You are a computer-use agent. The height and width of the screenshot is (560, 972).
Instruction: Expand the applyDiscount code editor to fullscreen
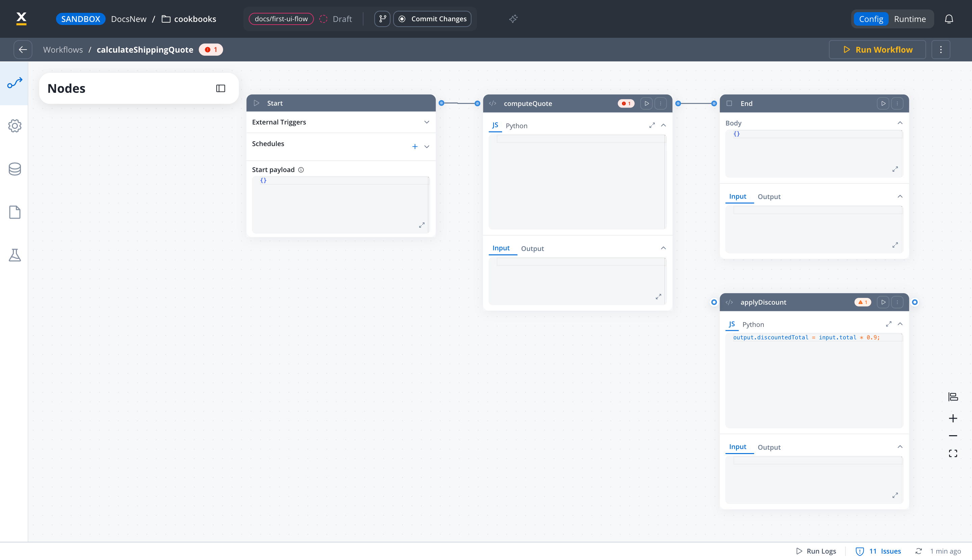click(x=889, y=324)
